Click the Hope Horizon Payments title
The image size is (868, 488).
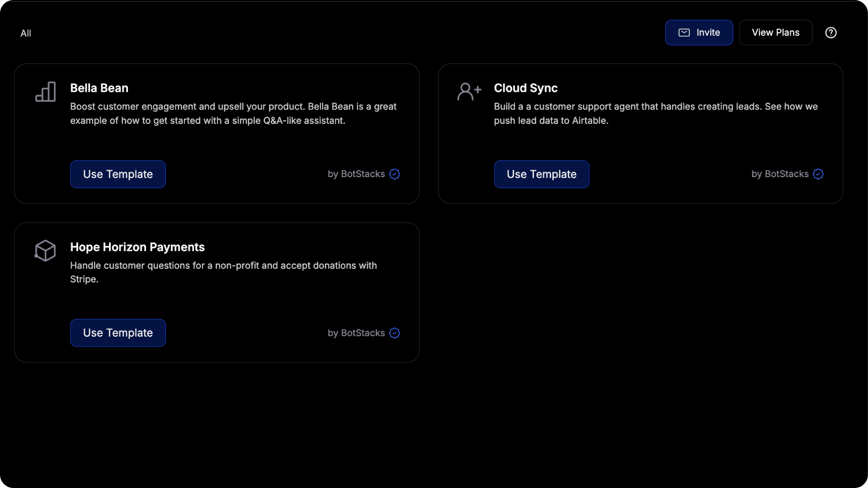137,247
